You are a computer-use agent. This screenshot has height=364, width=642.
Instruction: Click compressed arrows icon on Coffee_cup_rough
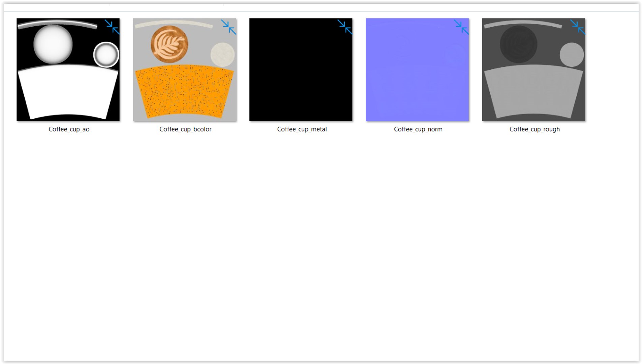point(578,27)
